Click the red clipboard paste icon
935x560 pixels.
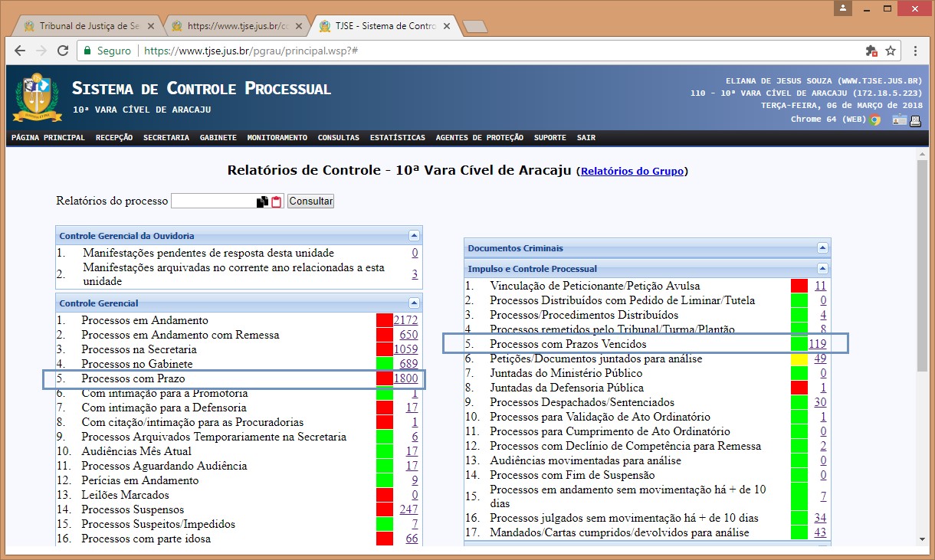click(x=277, y=201)
